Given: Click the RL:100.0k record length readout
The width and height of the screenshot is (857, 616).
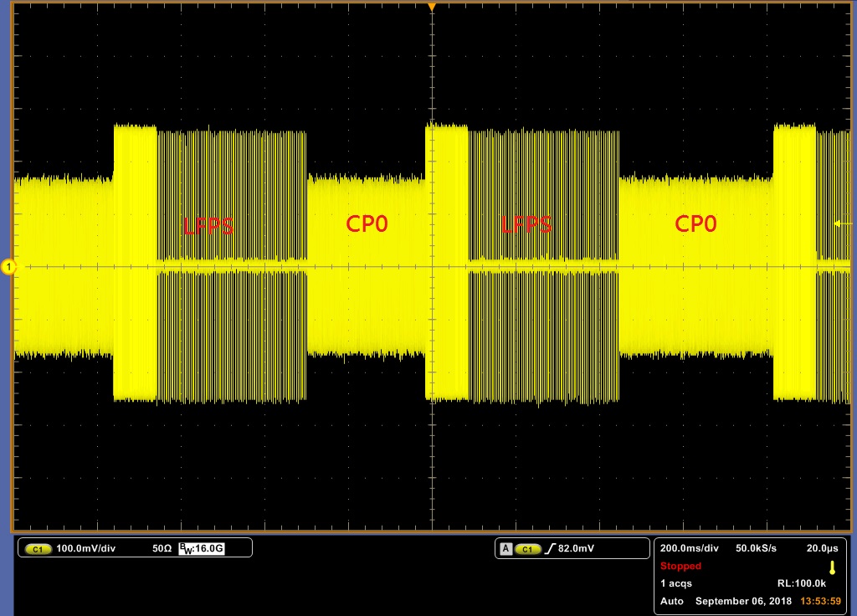Looking at the screenshot, I should [x=801, y=583].
